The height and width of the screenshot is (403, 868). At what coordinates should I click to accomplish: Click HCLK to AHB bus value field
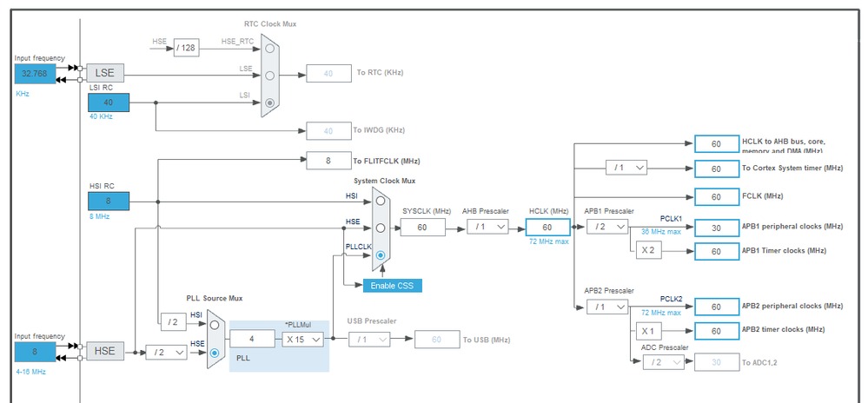[x=716, y=144]
